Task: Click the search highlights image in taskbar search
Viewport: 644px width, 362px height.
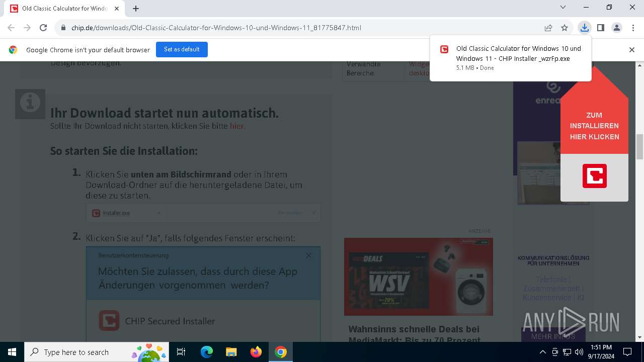Action: 149,352
